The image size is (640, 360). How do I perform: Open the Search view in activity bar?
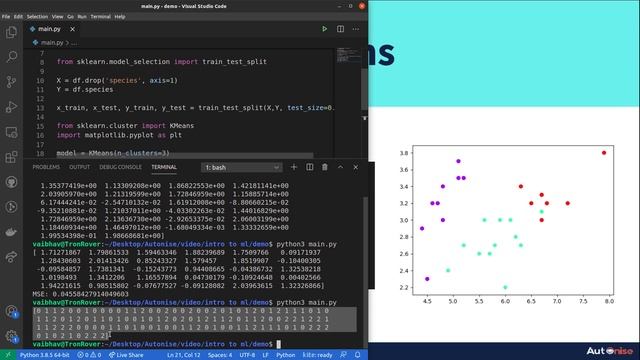(x=11, y=56)
